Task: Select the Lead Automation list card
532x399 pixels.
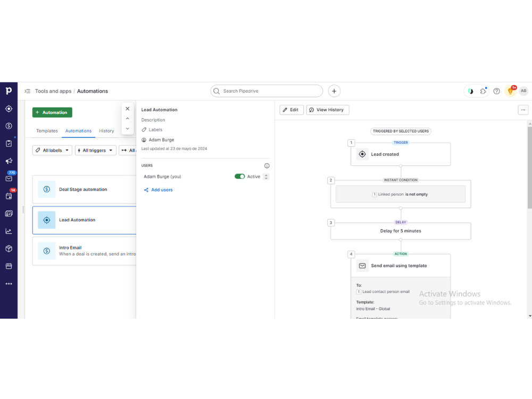Action: (x=85, y=220)
